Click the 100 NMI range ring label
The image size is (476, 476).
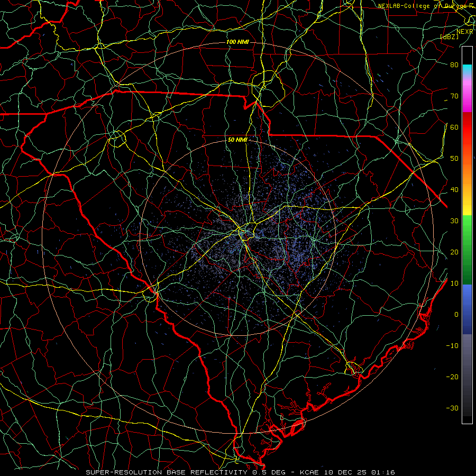pos(237,42)
